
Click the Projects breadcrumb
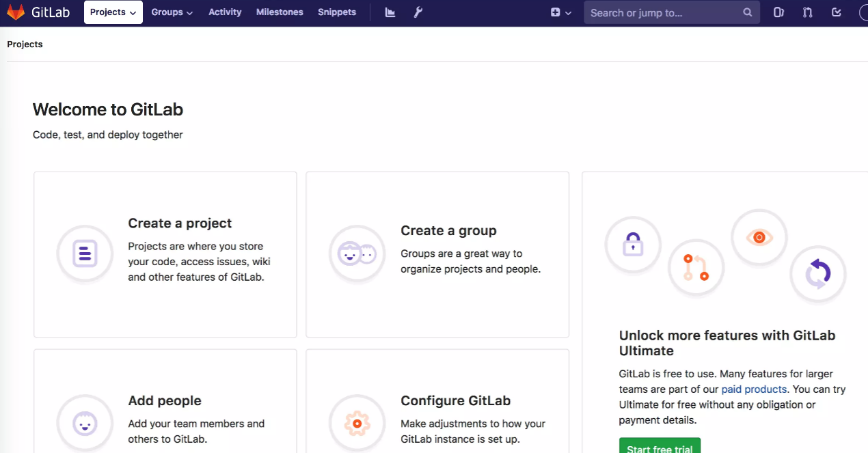[25, 44]
